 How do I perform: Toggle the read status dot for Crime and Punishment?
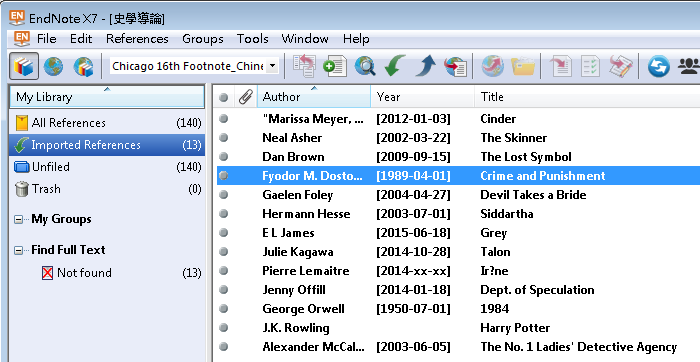tap(224, 176)
